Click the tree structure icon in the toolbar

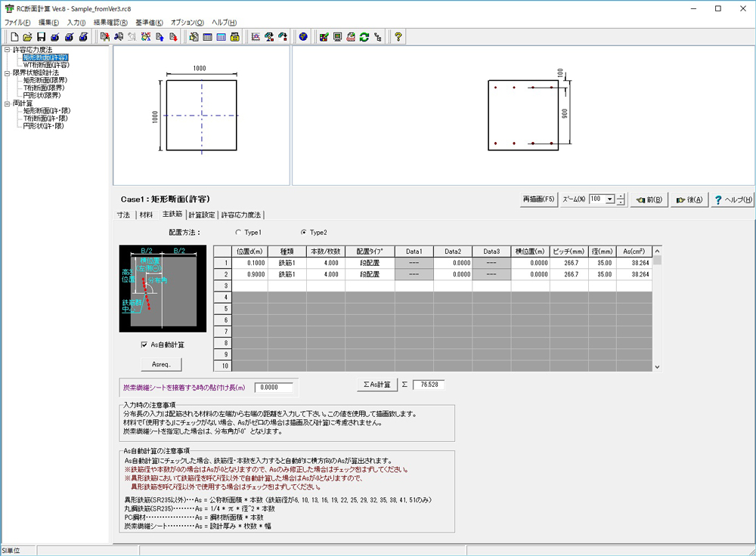coord(378,36)
